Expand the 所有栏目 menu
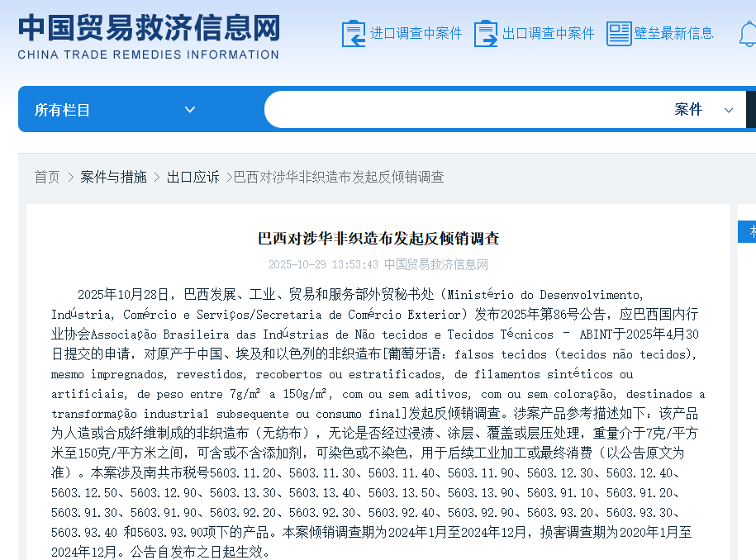The image size is (756, 560). click(63, 110)
